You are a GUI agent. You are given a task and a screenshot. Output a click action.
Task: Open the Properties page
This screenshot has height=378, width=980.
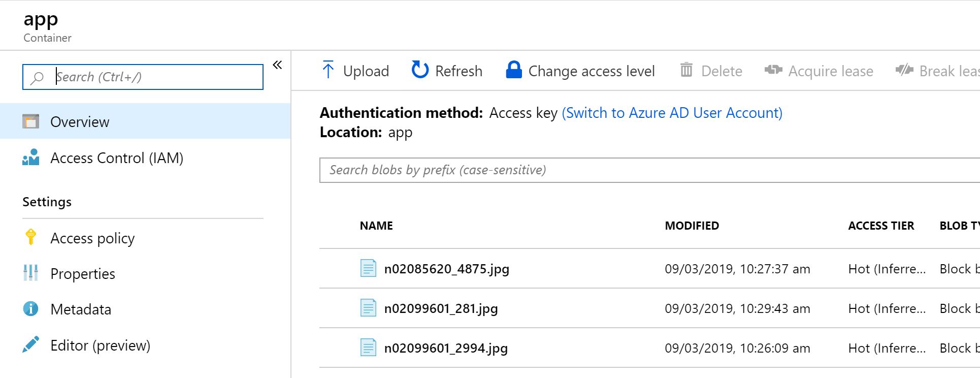pos(83,273)
